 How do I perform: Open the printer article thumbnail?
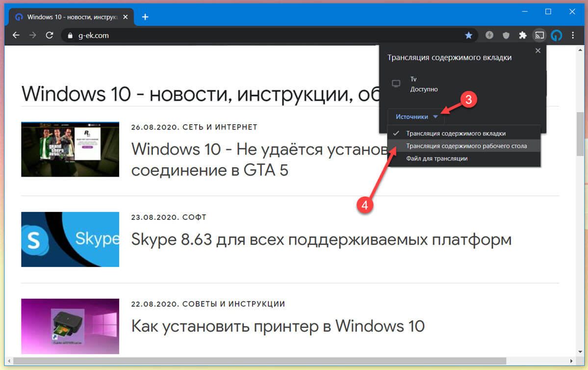click(70, 326)
